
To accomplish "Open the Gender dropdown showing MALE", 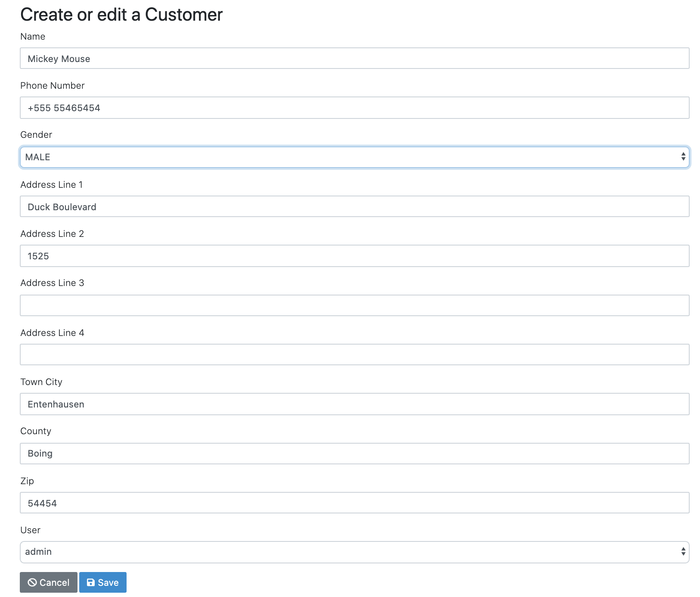I will pos(354,157).
